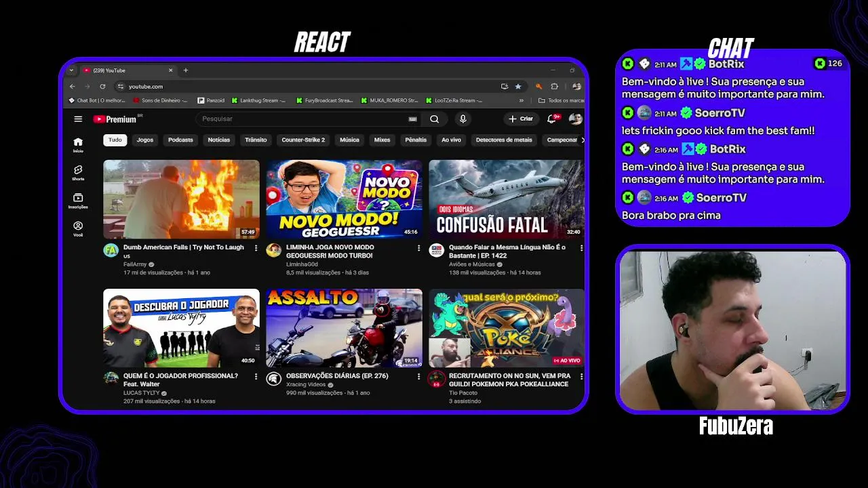This screenshot has width=868, height=488.
Task: Open Você from the sidebar
Action: point(78,229)
